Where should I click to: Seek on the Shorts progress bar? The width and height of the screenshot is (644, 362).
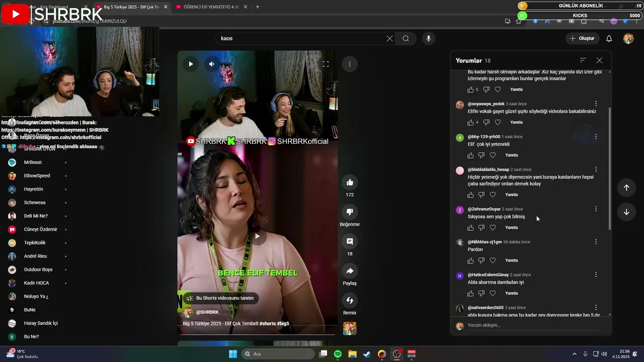pyautogui.click(x=257, y=334)
